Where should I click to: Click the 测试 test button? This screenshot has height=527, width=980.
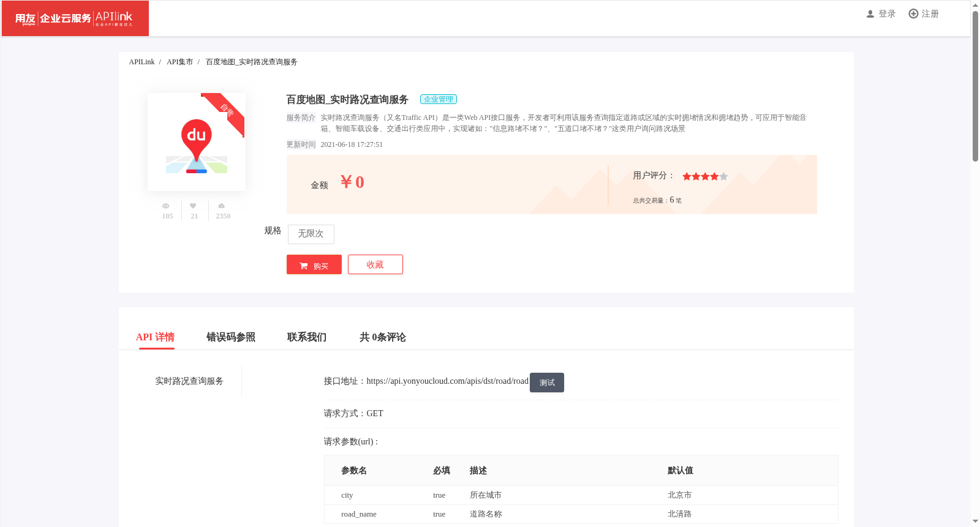(547, 383)
